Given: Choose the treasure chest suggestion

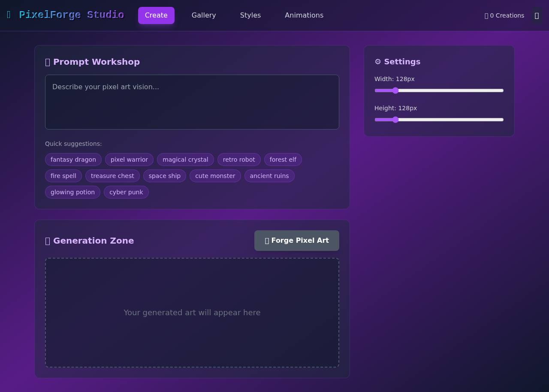Looking at the screenshot, I should pos(112,176).
